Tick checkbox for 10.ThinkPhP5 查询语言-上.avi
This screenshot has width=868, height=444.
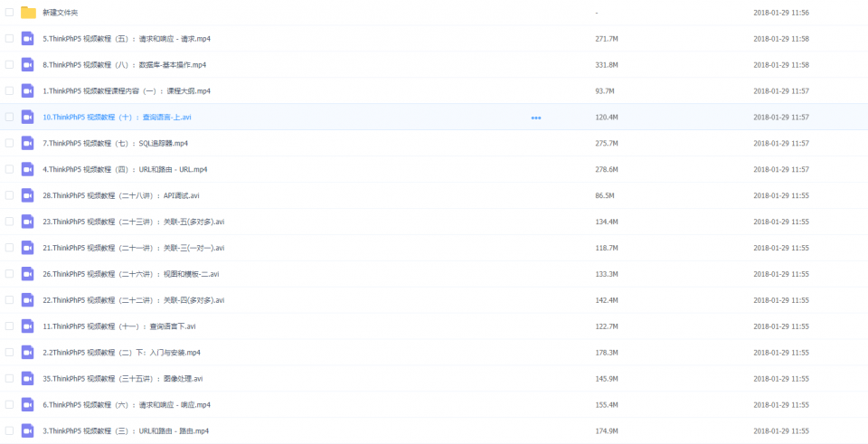click(9, 117)
